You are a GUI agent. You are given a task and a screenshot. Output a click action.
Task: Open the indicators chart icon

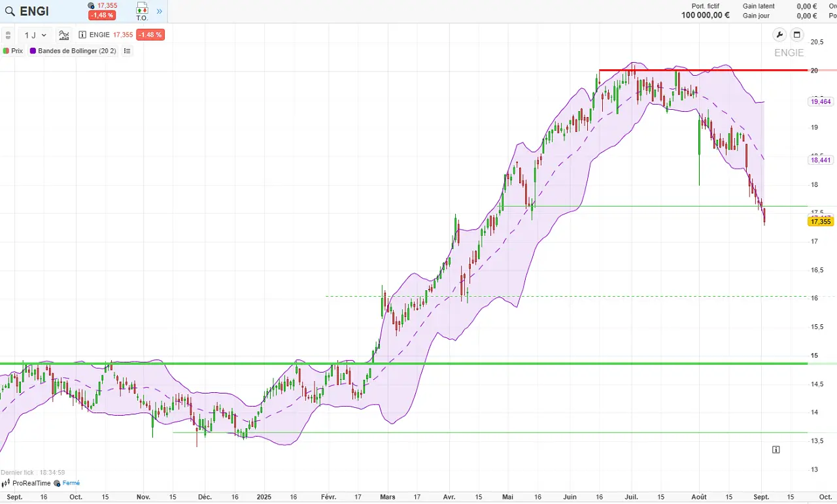63,35
